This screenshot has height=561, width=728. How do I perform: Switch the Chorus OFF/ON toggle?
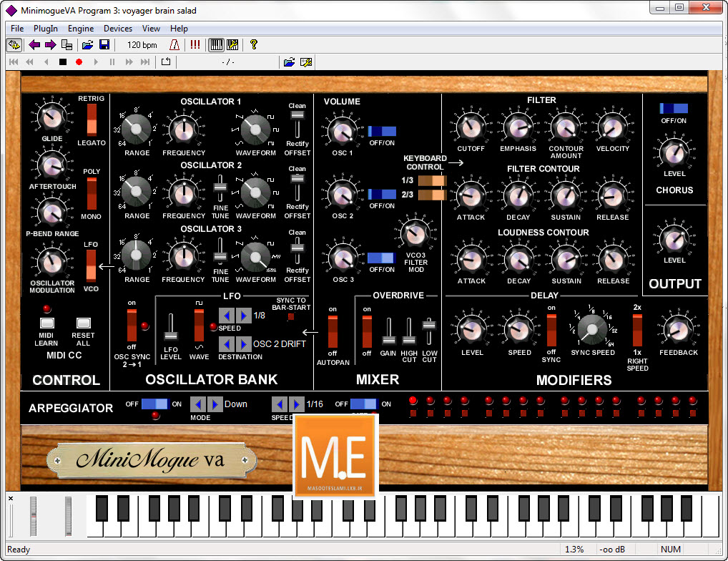pos(674,108)
